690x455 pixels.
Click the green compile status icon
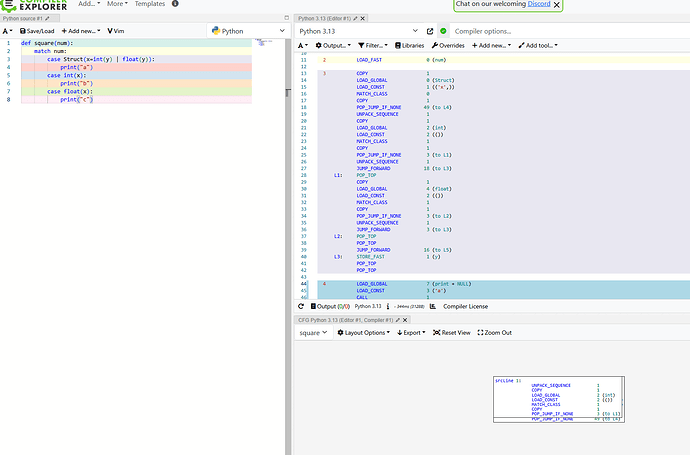pyautogui.click(x=443, y=31)
